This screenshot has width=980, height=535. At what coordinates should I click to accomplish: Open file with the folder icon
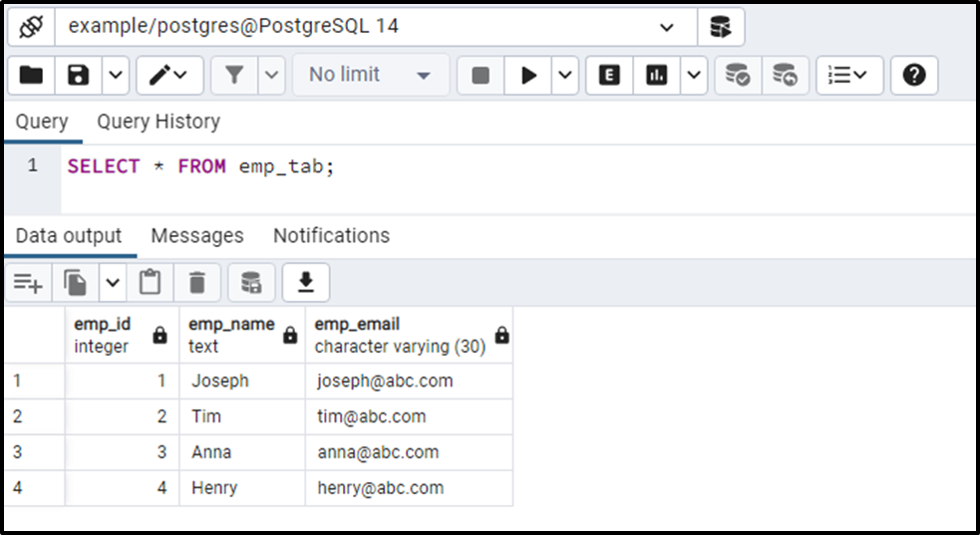(31, 76)
